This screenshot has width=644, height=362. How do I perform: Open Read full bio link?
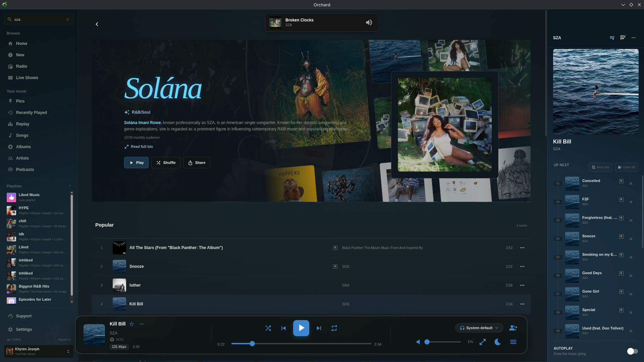coord(139,146)
